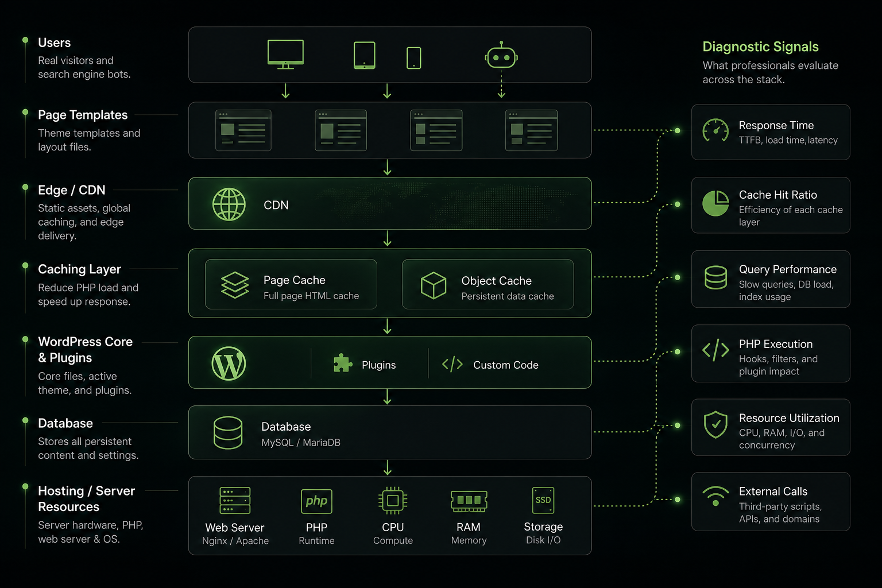This screenshot has height=588, width=882.
Task: Click the PHP Runtime icon
Action: tap(316, 501)
